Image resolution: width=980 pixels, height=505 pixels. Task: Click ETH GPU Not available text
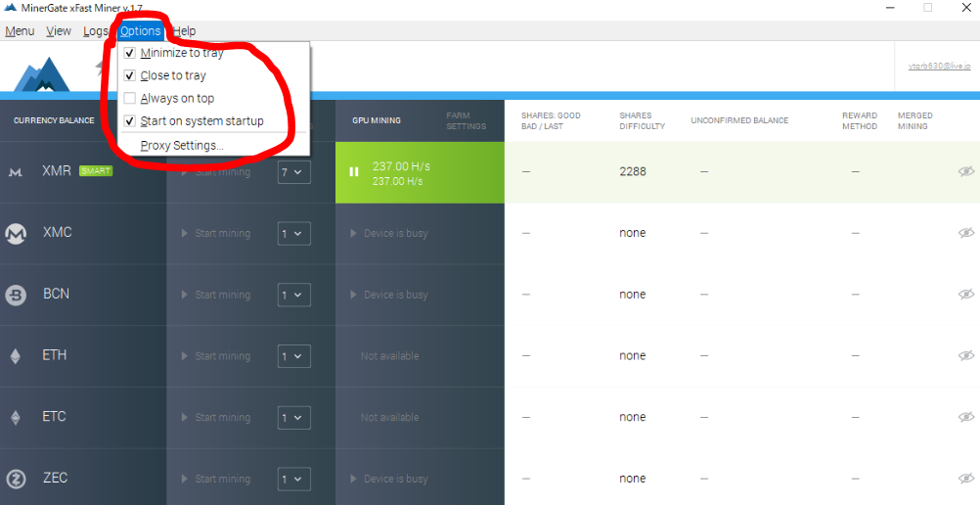[x=389, y=355]
